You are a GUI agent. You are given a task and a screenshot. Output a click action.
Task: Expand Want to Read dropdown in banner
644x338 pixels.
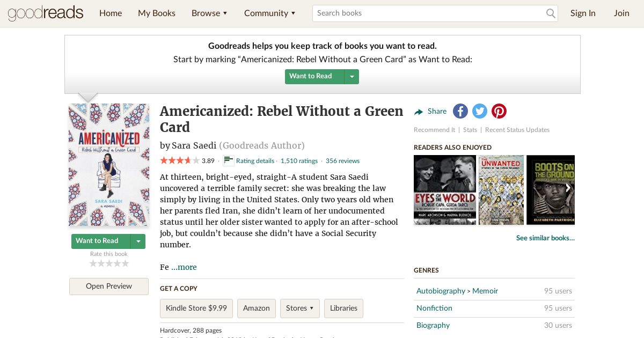[352, 77]
